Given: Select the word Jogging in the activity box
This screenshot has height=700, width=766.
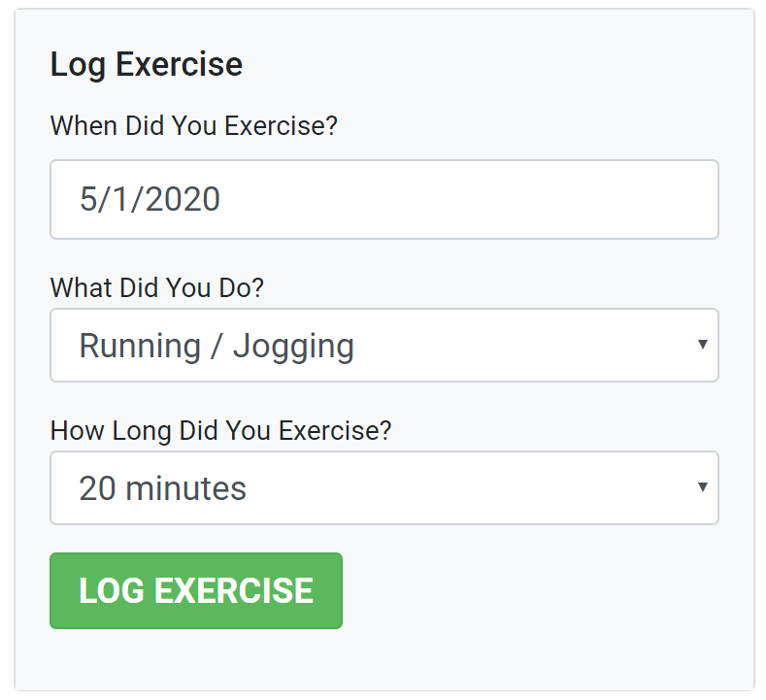Looking at the screenshot, I should [293, 347].
